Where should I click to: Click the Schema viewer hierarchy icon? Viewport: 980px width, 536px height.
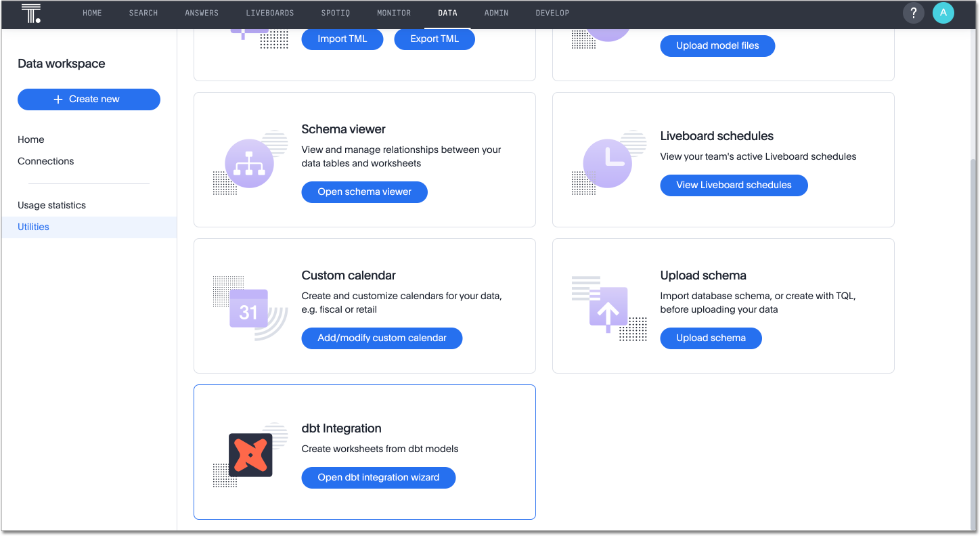pos(249,164)
